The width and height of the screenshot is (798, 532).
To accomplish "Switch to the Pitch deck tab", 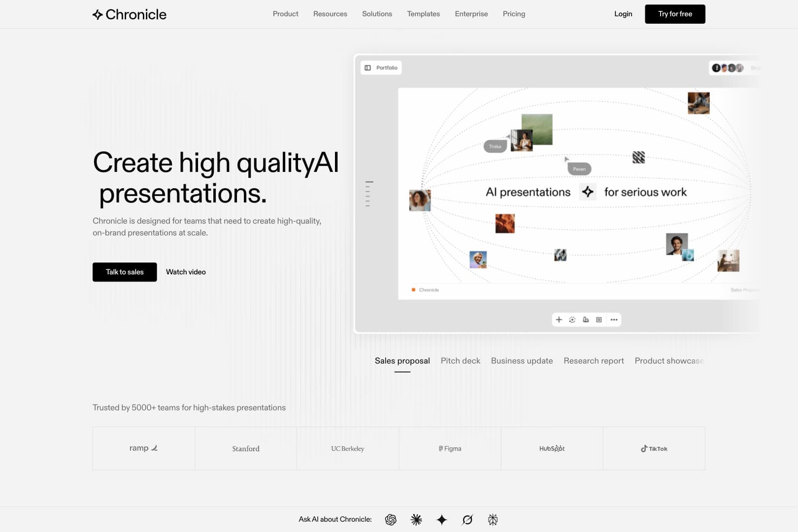I will click(460, 361).
